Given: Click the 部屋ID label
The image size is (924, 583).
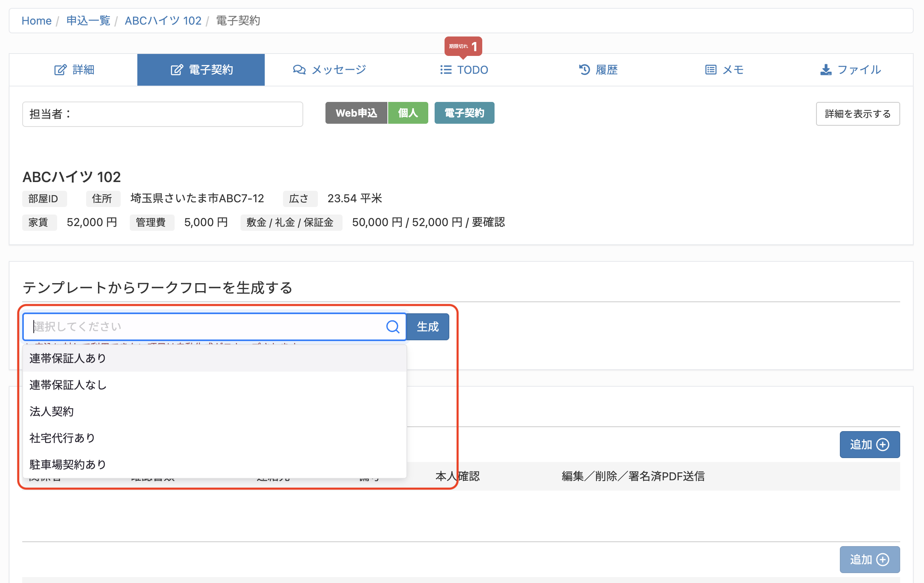Looking at the screenshot, I should click(x=44, y=199).
